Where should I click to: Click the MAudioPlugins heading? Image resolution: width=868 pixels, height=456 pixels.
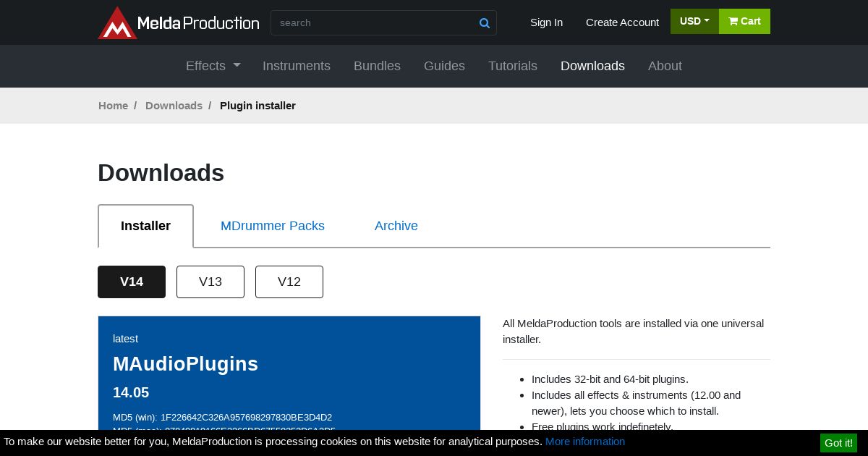tap(185, 364)
